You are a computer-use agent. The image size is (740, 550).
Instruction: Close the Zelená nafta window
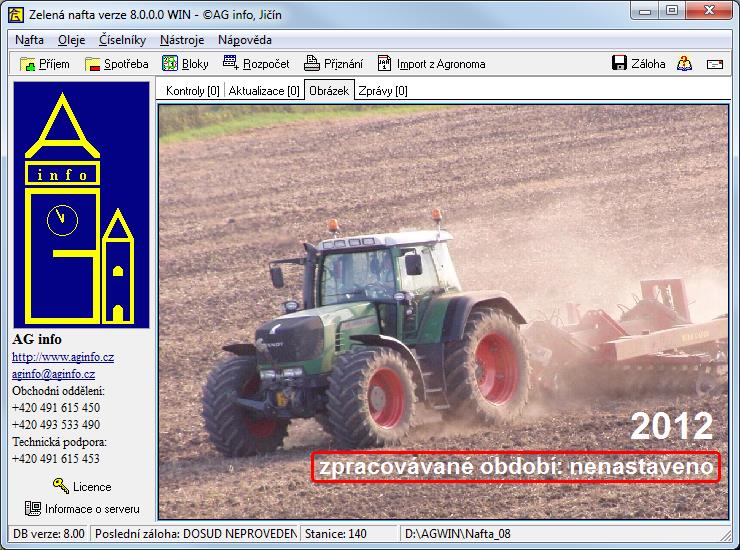(x=709, y=11)
